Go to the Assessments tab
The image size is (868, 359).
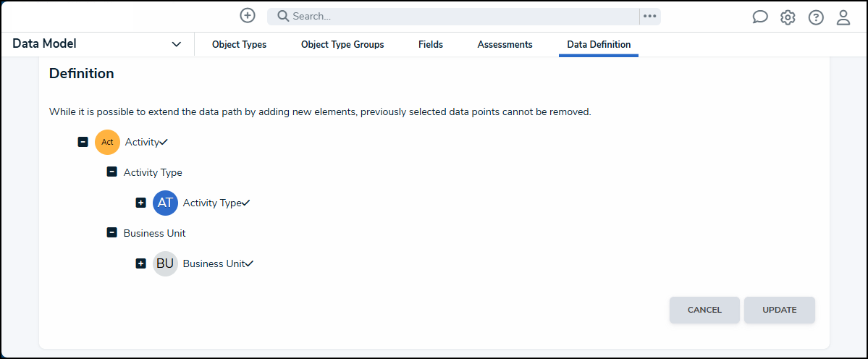pyautogui.click(x=505, y=45)
